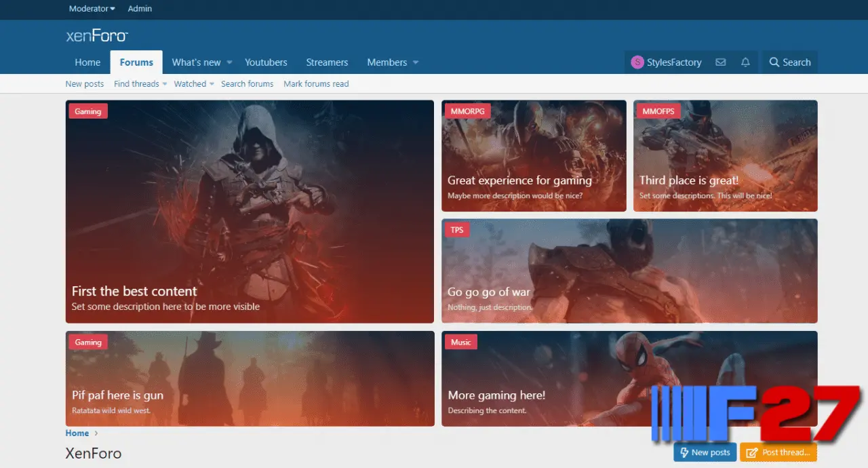Open the Find threads dropdown
The height and width of the screenshot is (468, 868).
140,84
